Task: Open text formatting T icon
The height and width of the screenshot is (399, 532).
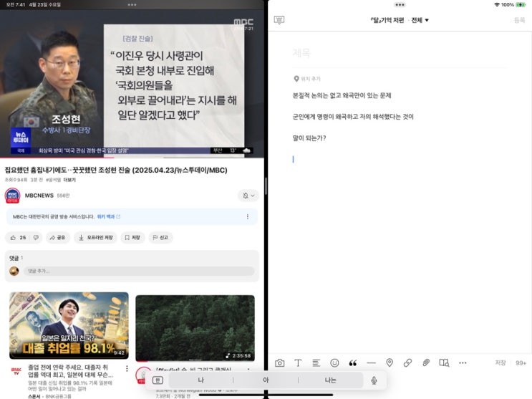Action: click(298, 363)
